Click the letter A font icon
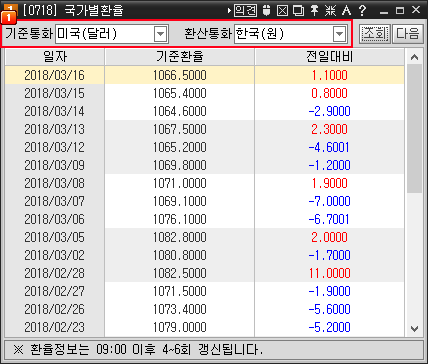The height and width of the screenshot is (364, 428). click(346, 11)
